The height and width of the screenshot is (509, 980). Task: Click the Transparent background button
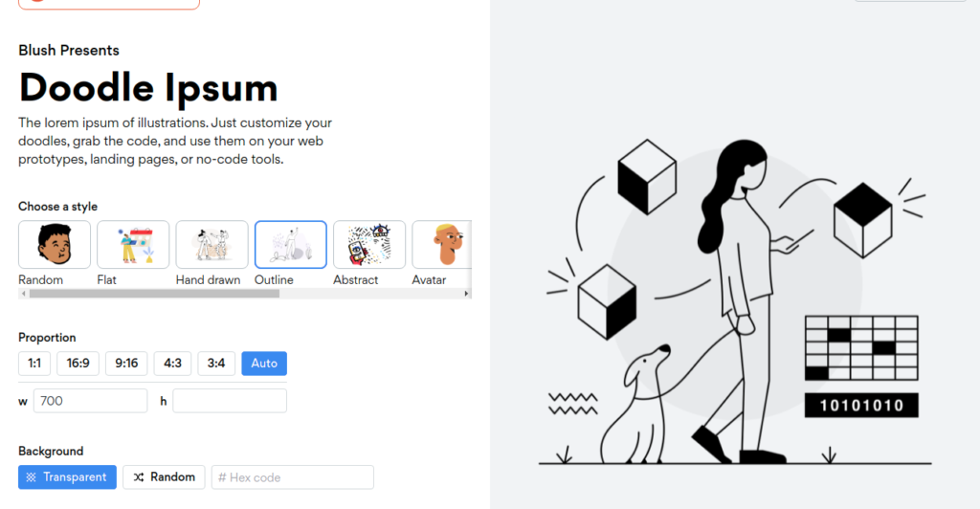pyautogui.click(x=68, y=477)
